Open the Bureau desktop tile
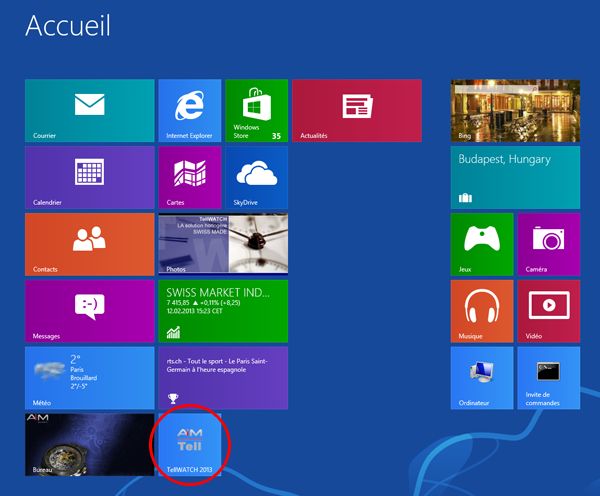This screenshot has height=496, width=600. 89,443
